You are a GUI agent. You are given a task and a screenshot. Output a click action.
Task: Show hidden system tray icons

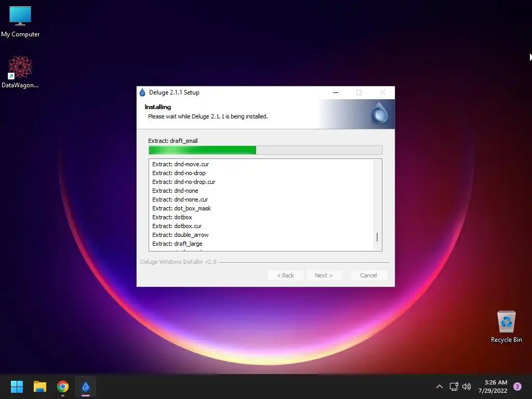[x=439, y=387]
